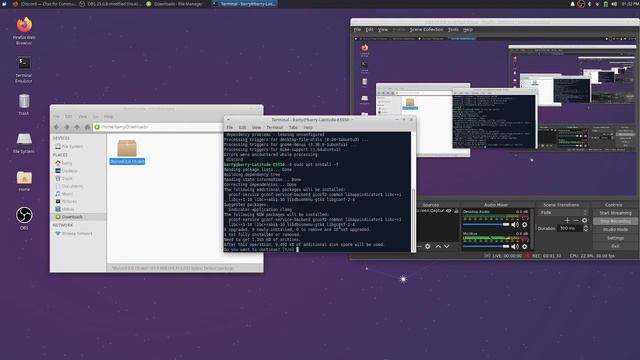This screenshot has width=640, height=360.
Task: Click the File Manager path entry field
Action: (x=158, y=127)
